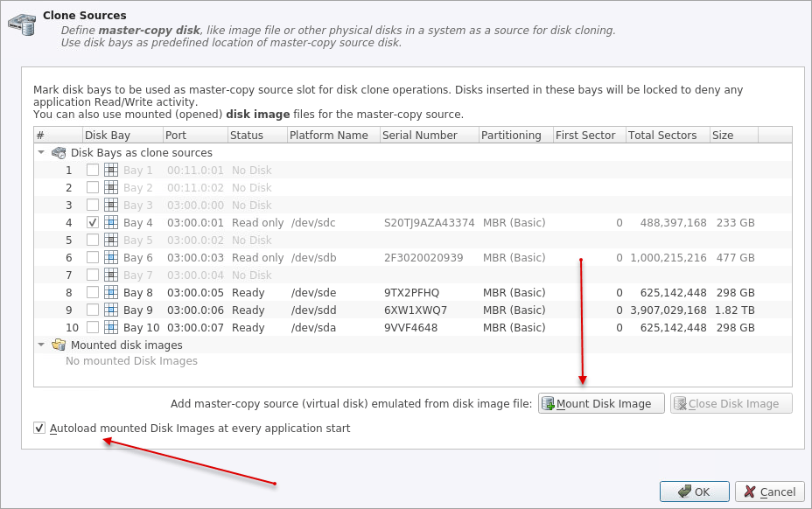Select the /dev/sda platform name cell
The height and width of the screenshot is (509, 812).
pos(313,327)
